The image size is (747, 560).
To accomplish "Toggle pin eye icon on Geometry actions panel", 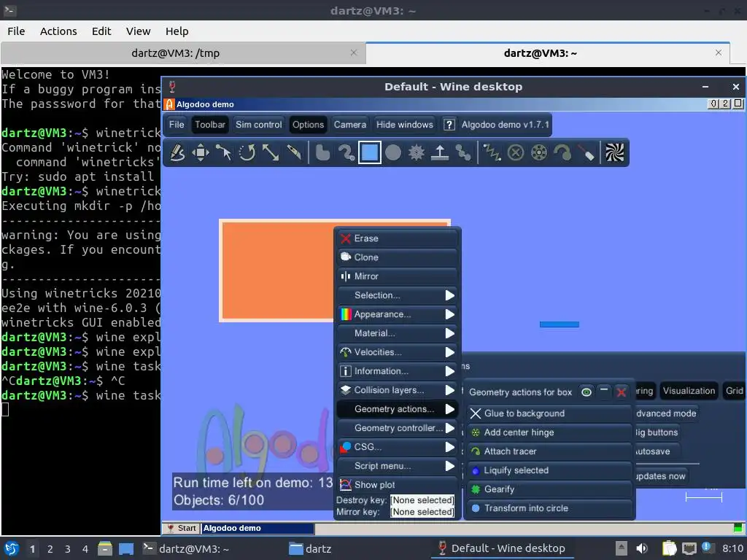I will pyautogui.click(x=587, y=392).
